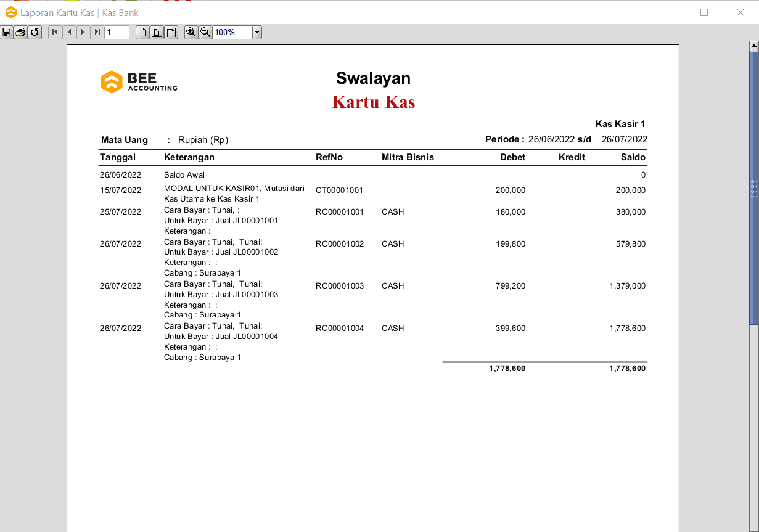Refresh the report with the reload icon
Image resolution: width=759 pixels, height=532 pixels.
click(35, 32)
